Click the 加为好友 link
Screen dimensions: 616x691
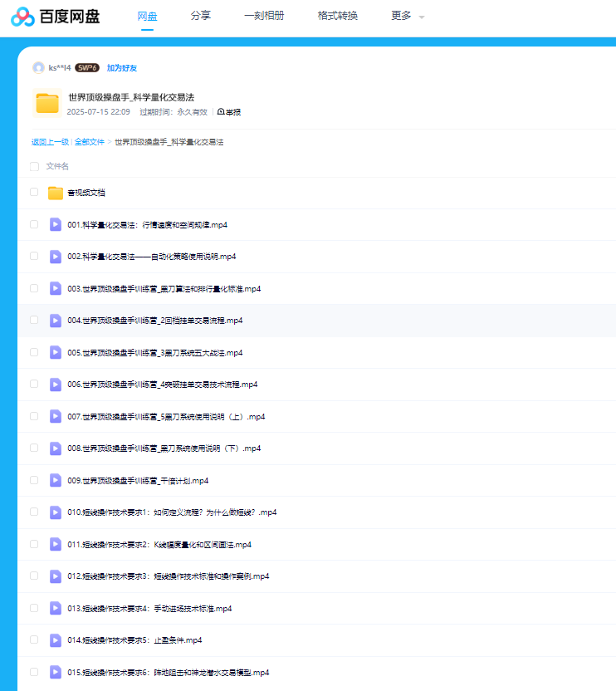pos(122,68)
